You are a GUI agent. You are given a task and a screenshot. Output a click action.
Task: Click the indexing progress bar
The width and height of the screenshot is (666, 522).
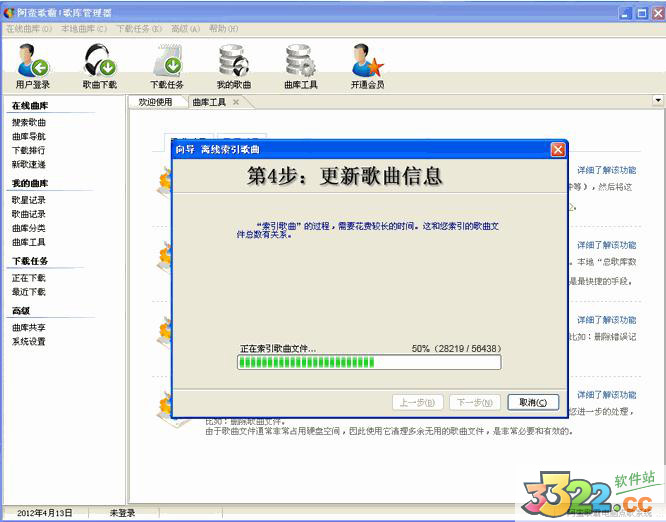(x=369, y=362)
